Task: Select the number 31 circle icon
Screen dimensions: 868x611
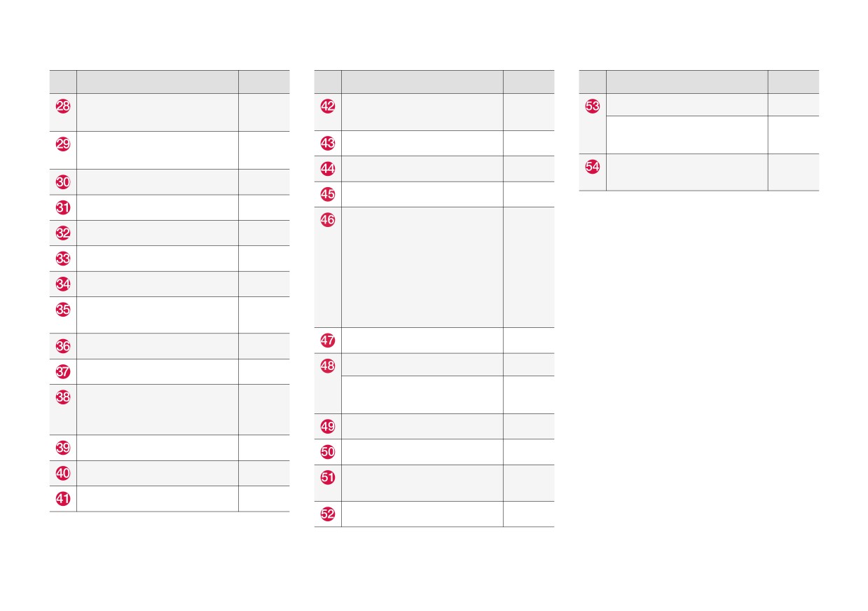Action: (63, 207)
